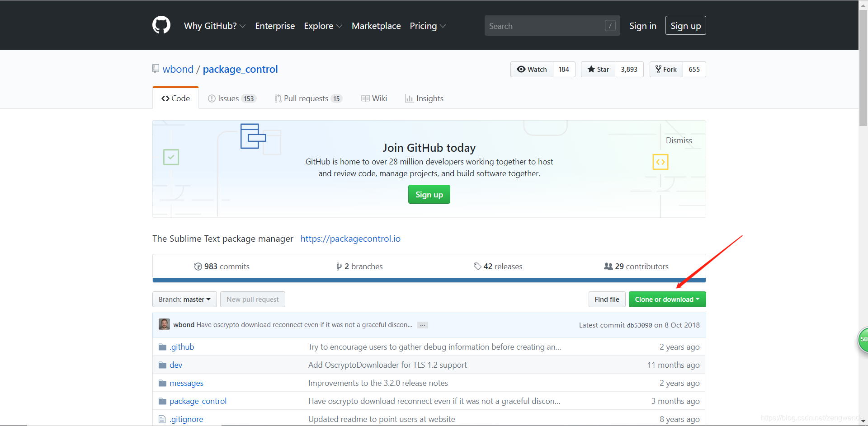Click the contributors people icon
The height and width of the screenshot is (426, 868).
609,267
